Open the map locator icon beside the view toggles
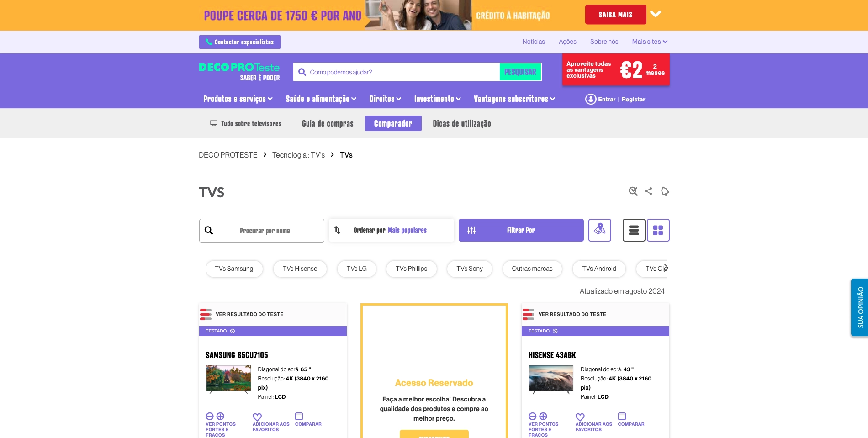 pyautogui.click(x=600, y=230)
